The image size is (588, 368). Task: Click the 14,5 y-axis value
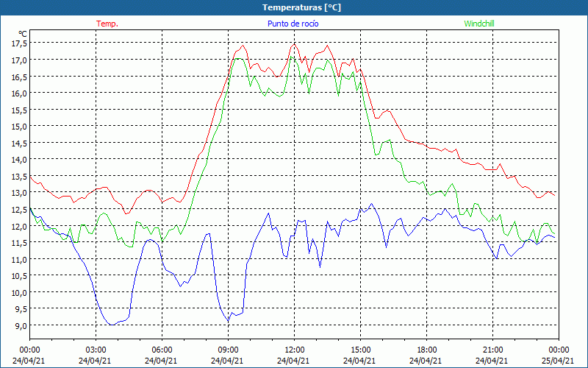click(x=19, y=143)
